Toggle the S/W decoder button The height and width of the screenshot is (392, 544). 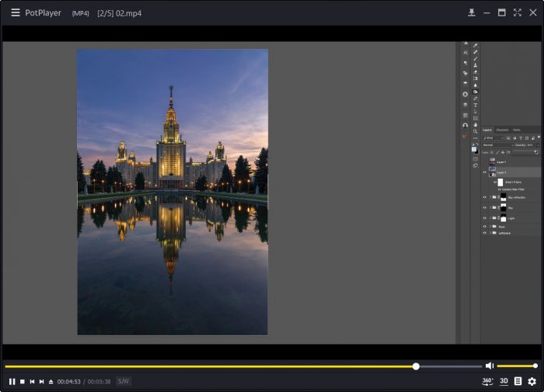pos(123,381)
